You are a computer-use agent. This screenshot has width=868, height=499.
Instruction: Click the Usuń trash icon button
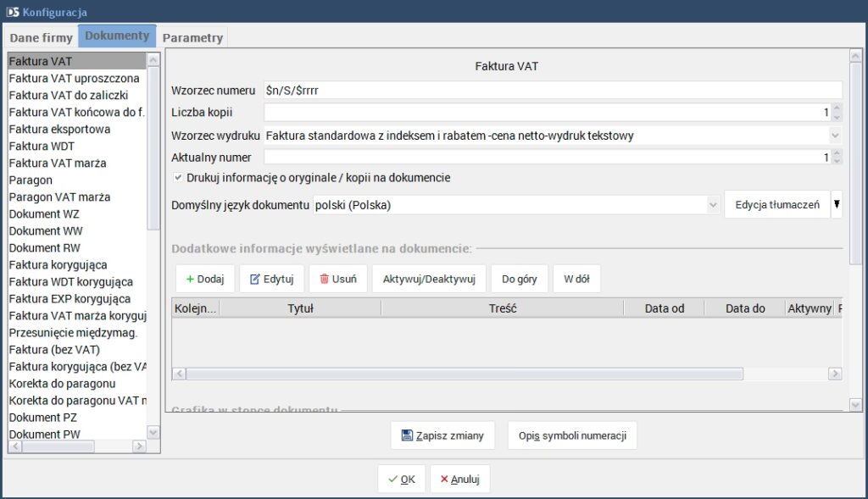coord(337,279)
